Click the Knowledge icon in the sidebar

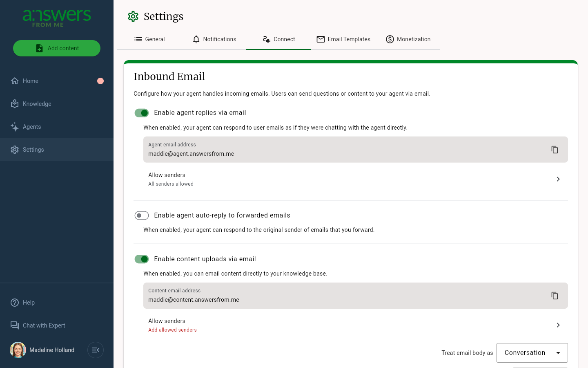coord(15,104)
